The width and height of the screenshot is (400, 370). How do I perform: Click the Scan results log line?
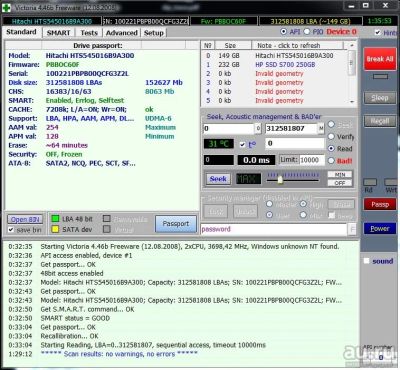[119, 354]
